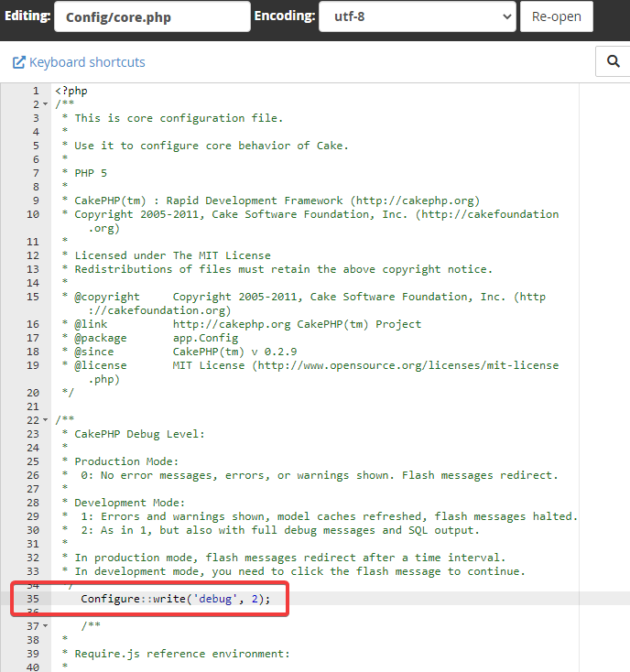Click the Keyboard shortcuts external-link icon
630x672 pixels.
click(x=18, y=62)
